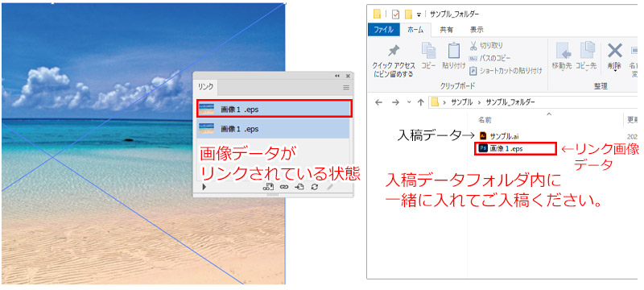
Task: Open the chevron after サンプル breadcrumb
Action: point(479,102)
